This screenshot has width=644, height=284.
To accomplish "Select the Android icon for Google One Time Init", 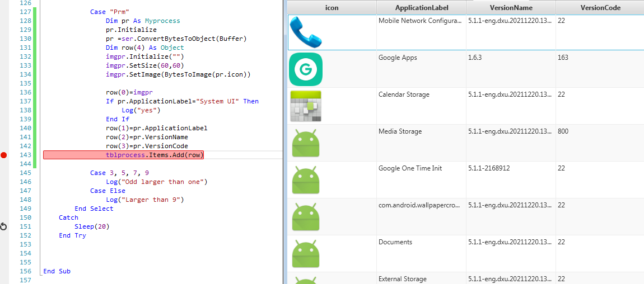I will pos(306,180).
